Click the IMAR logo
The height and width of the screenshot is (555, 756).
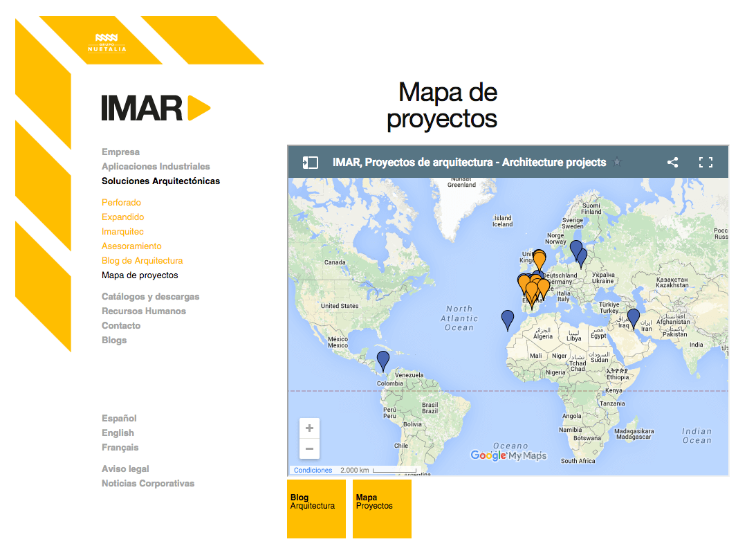[x=155, y=108]
